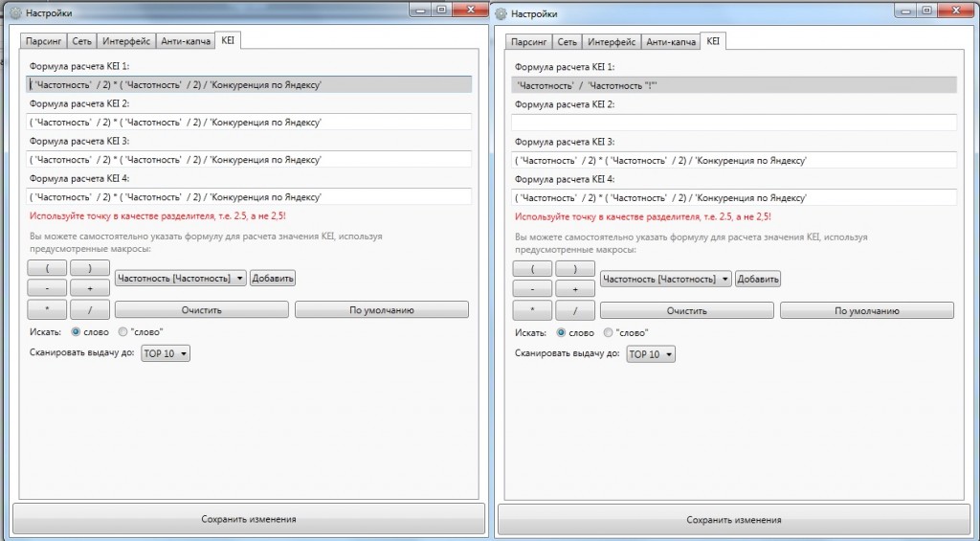This screenshot has width=980, height=541.
Task: Click the settings gear icon in left title bar
Action: [x=14, y=13]
